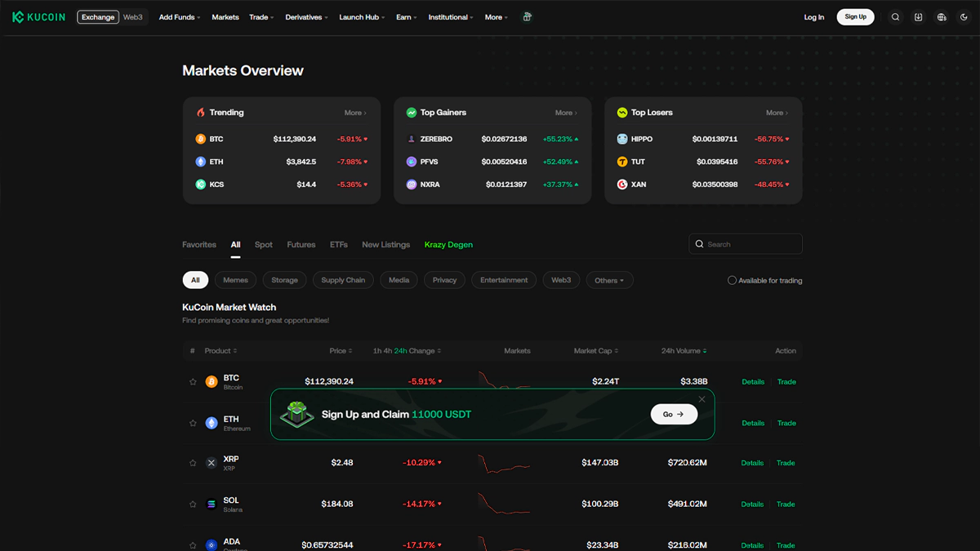Favorite BTC with the star icon

click(193, 382)
